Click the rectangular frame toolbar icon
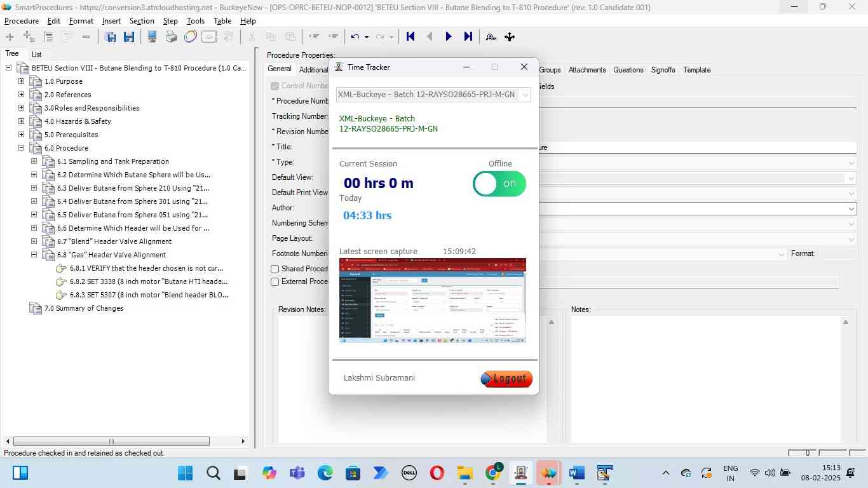This screenshot has height=488, width=868. tap(209, 37)
